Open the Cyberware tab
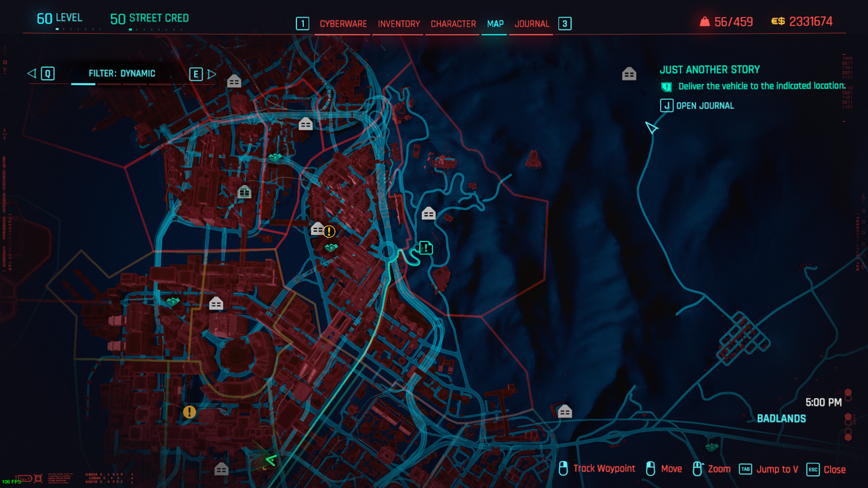Screen dimensions: 868x488 tap(343, 24)
